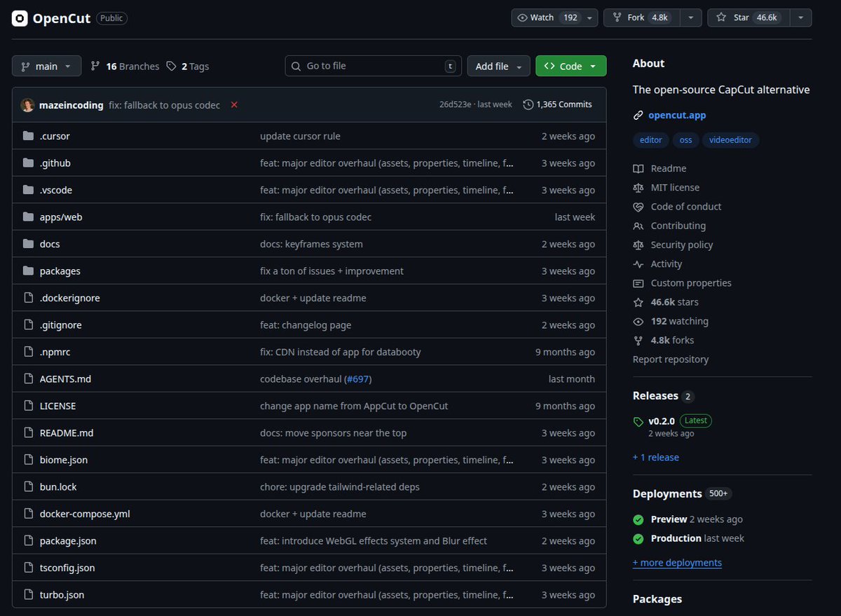Screen dimensions: 841x616
Task: Click the scales icon beside MIT license
Action: point(638,188)
